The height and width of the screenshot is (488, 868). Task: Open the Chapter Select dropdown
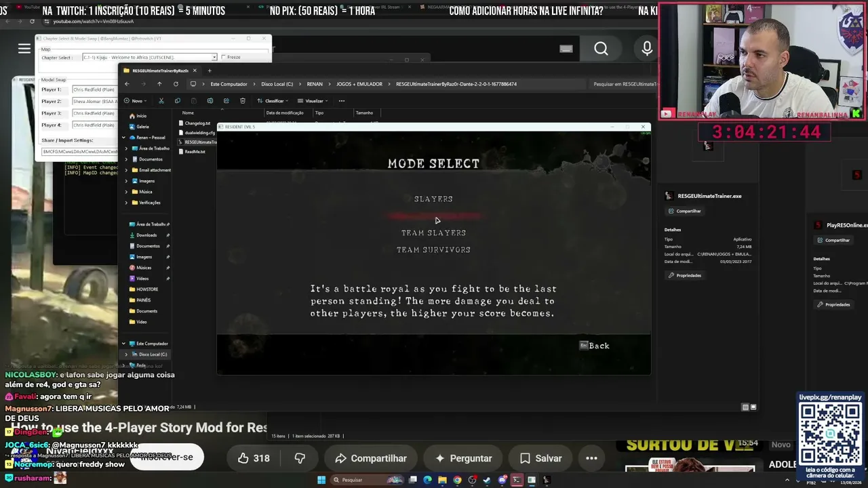click(x=214, y=58)
